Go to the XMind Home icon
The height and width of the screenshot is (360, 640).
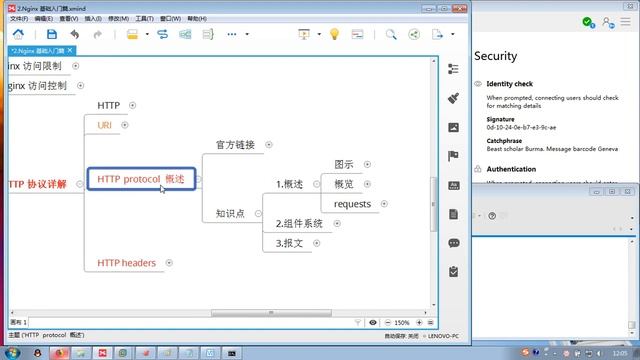(x=18, y=34)
